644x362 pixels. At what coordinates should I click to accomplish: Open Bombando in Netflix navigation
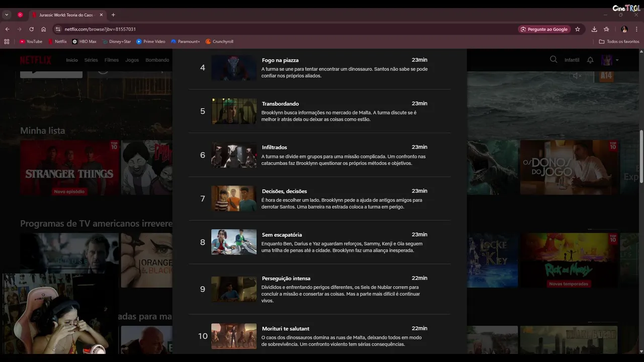[x=157, y=60]
